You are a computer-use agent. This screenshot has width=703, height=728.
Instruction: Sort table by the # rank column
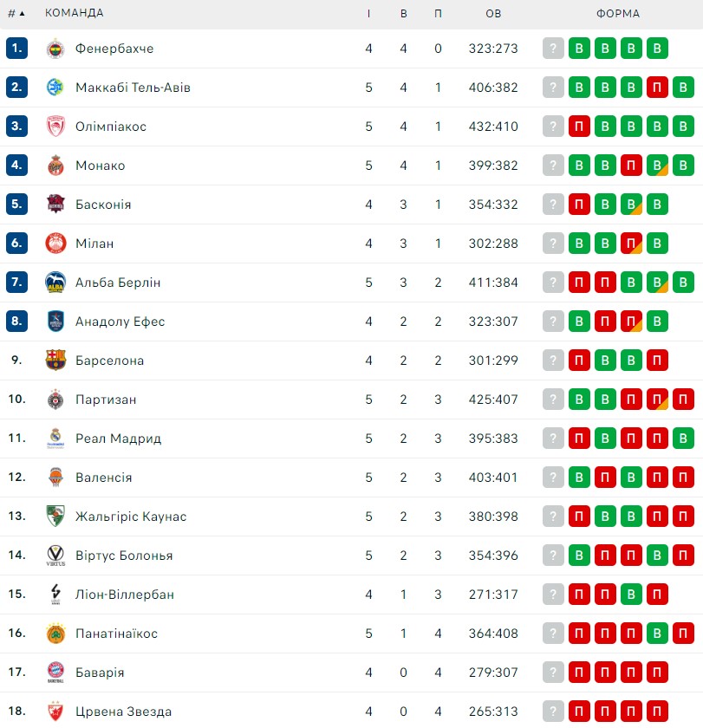pyautogui.click(x=16, y=14)
